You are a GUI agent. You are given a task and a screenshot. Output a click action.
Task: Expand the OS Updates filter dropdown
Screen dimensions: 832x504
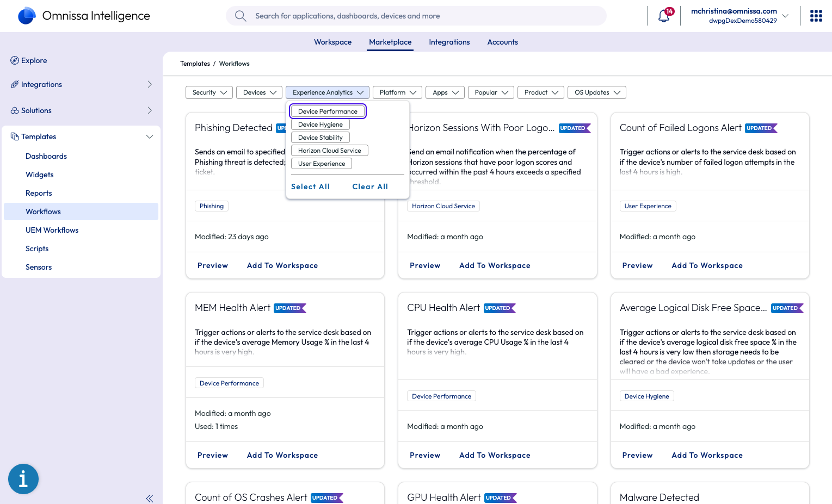coord(596,92)
